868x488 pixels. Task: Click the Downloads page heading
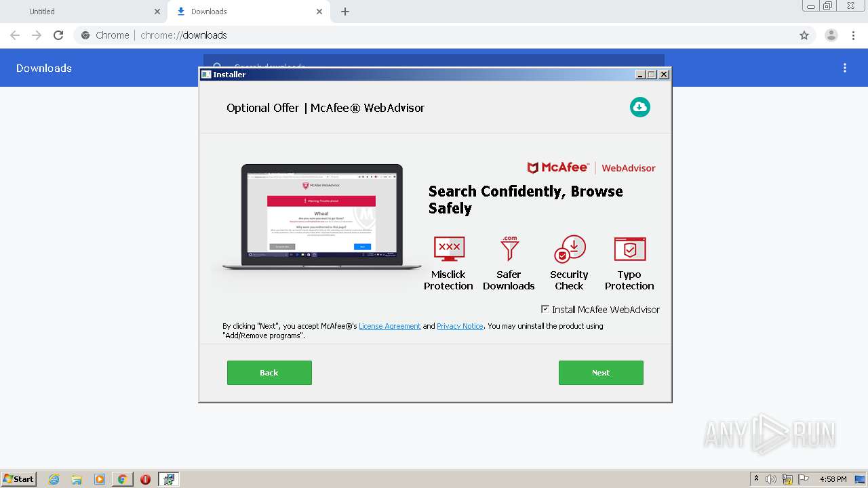44,68
